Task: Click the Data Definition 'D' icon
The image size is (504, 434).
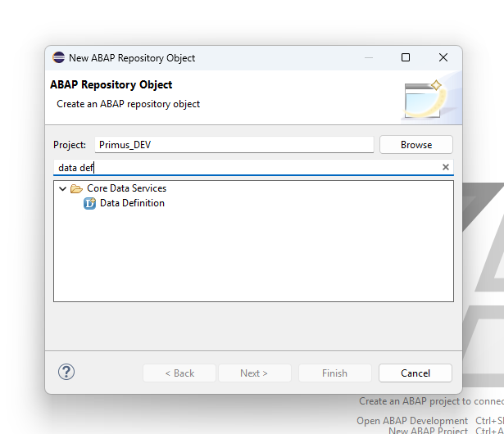Action: pos(89,203)
